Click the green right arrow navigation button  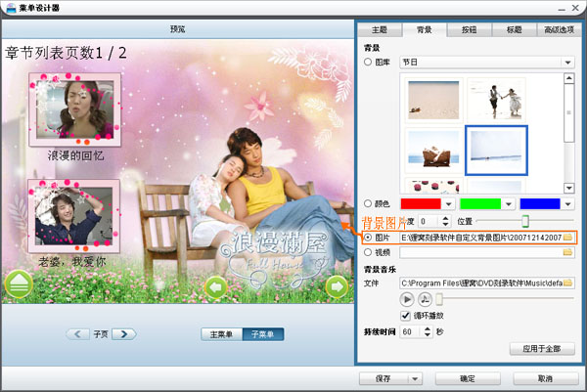(337, 286)
